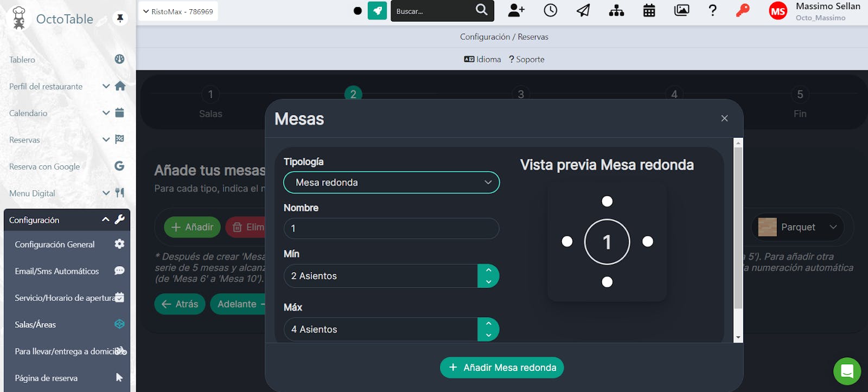
Task: Click the Calendario calendar icon in sidebar
Action: (x=120, y=113)
